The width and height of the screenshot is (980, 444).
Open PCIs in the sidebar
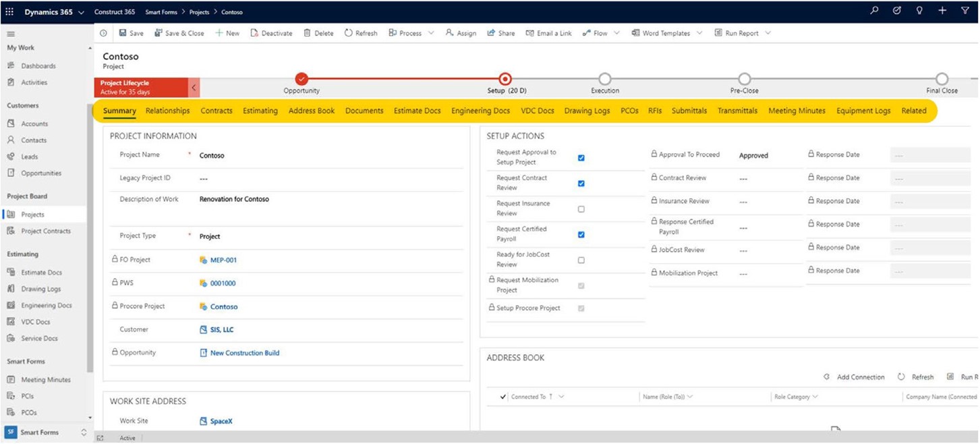[28, 396]
